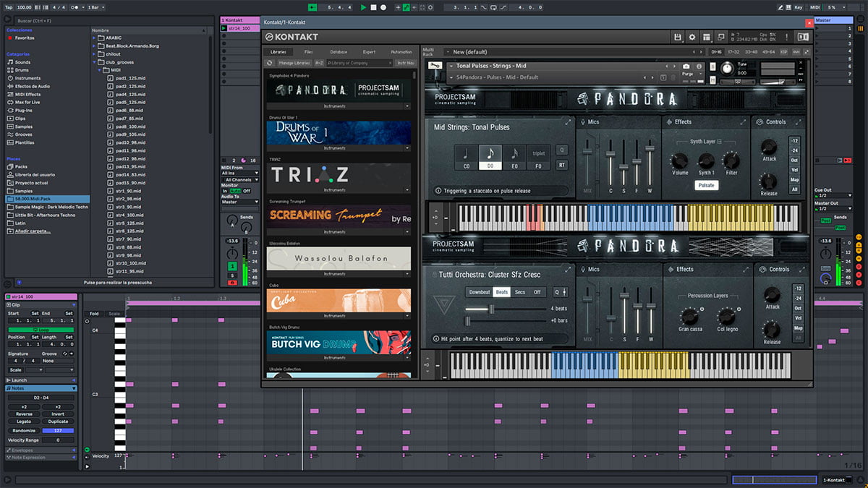Screen dimensions: 868x488
Task: Click the Kontakt save/load disk icon
Action: [x=677, y=37]
